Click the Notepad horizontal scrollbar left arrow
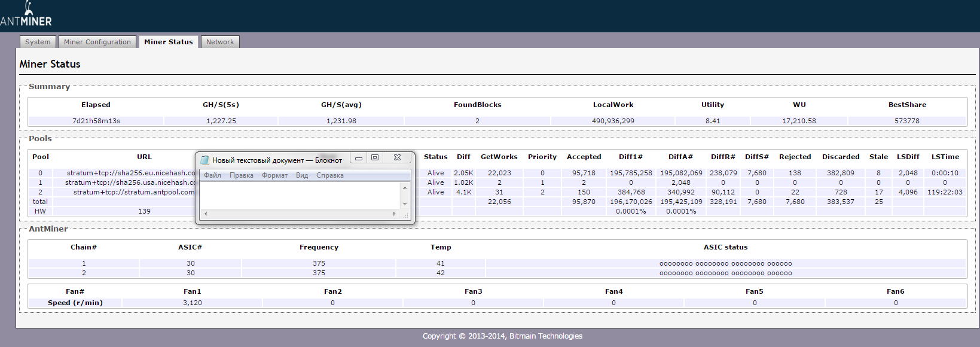 [x=206, y=214]
